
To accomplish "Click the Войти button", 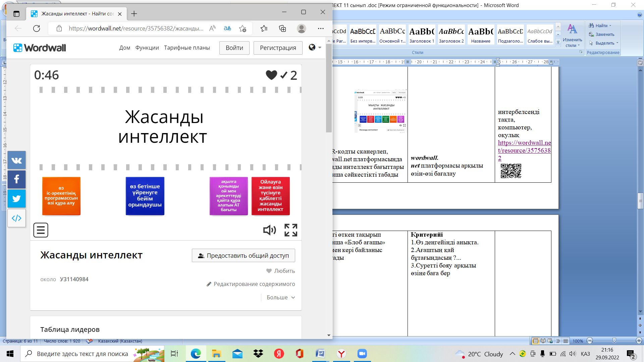I will 234,48.
